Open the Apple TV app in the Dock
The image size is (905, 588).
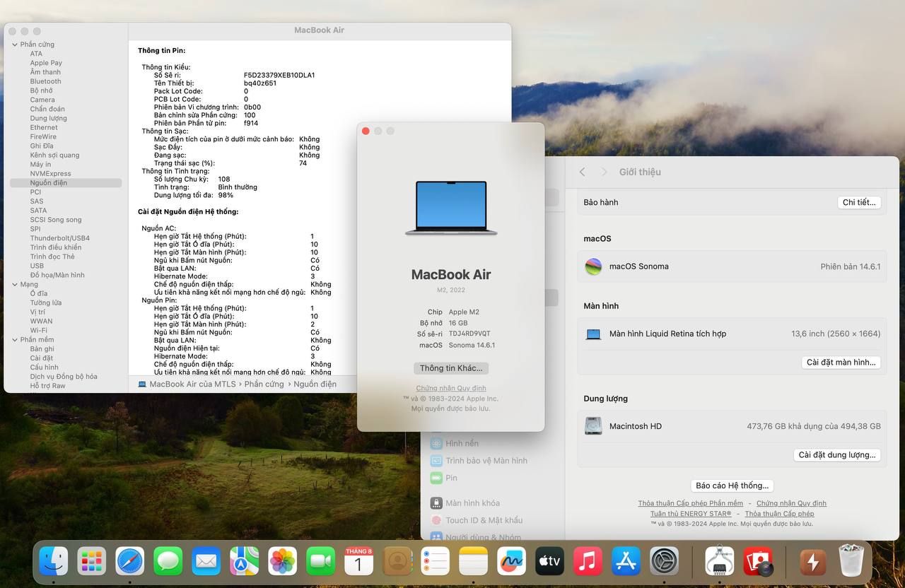(550, 561)
